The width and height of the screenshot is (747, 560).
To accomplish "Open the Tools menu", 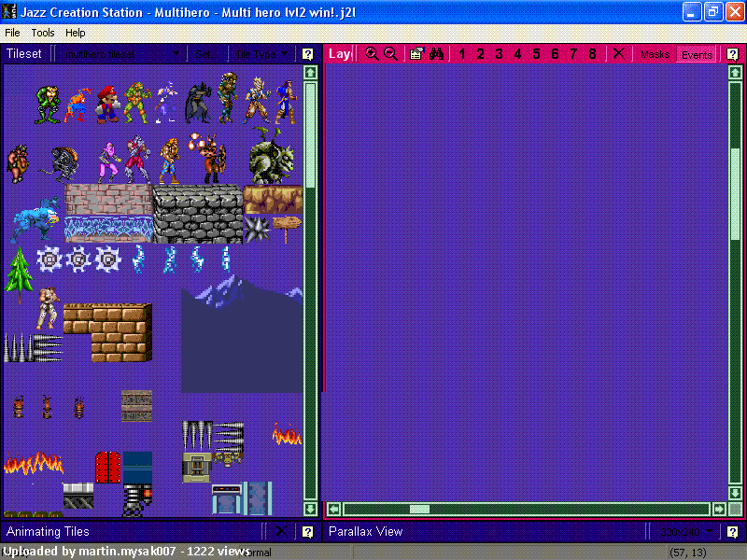I will pos(43,33).
